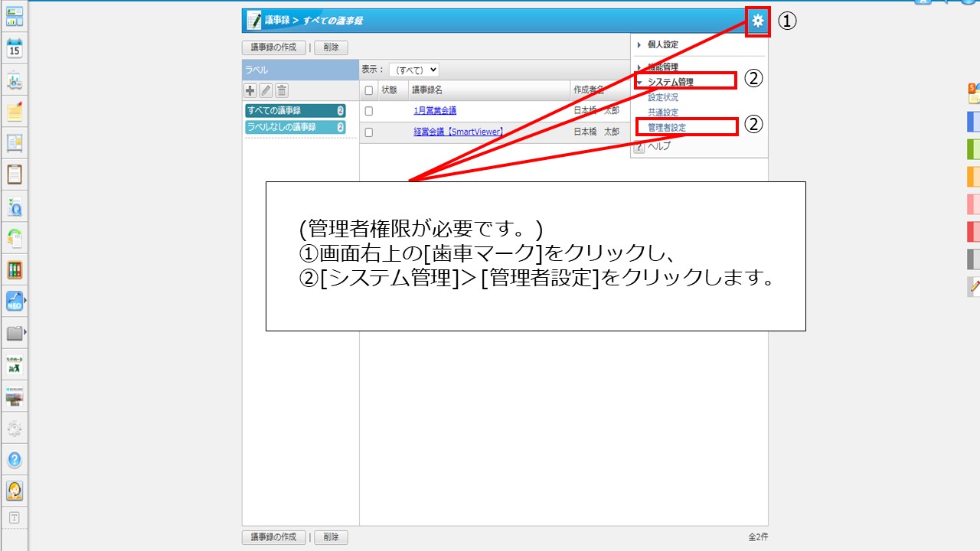The width and height of the screenshot is (980, 551).
Task: Select the red sticky note color
Action: coord(974,232)
